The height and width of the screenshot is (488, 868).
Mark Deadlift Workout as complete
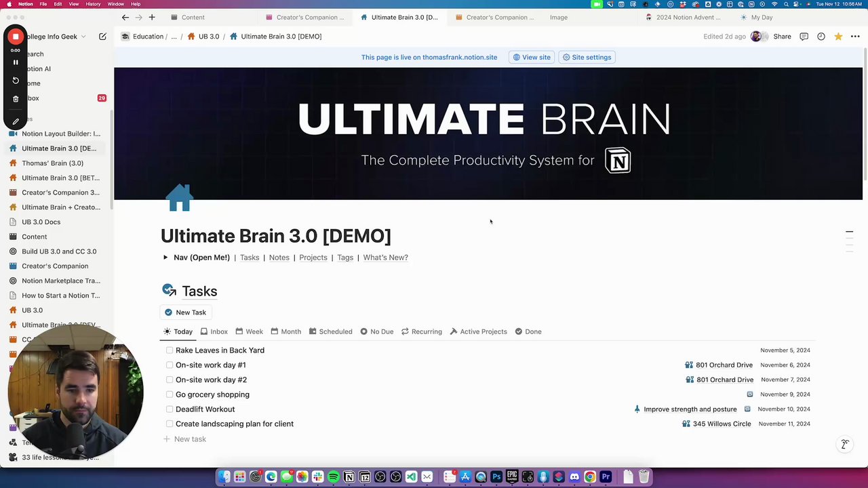pyautogui.click(x=170, y=409)
